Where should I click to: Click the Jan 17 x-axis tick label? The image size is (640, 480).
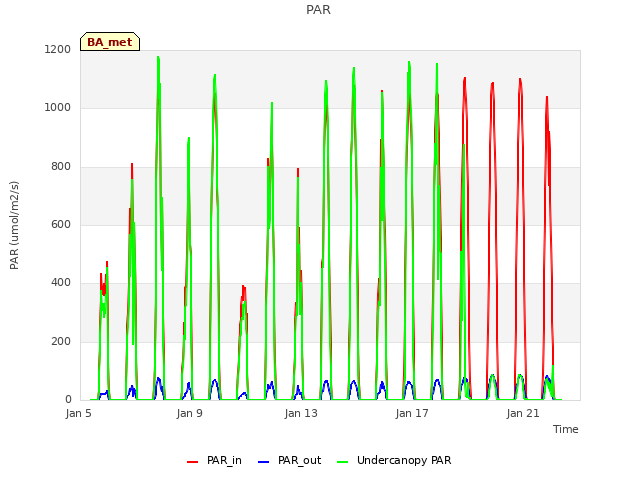412,413
